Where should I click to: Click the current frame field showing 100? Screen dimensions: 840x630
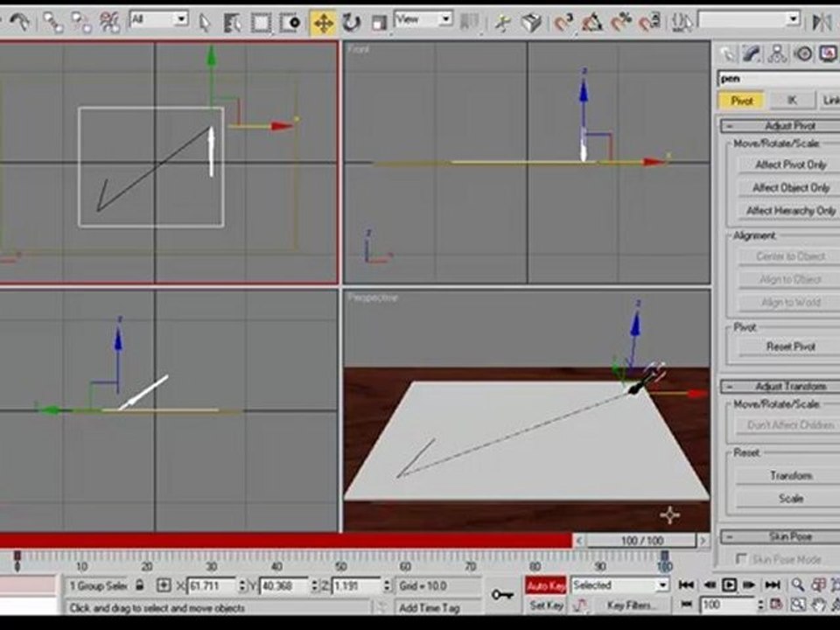(x=727, y=605)
